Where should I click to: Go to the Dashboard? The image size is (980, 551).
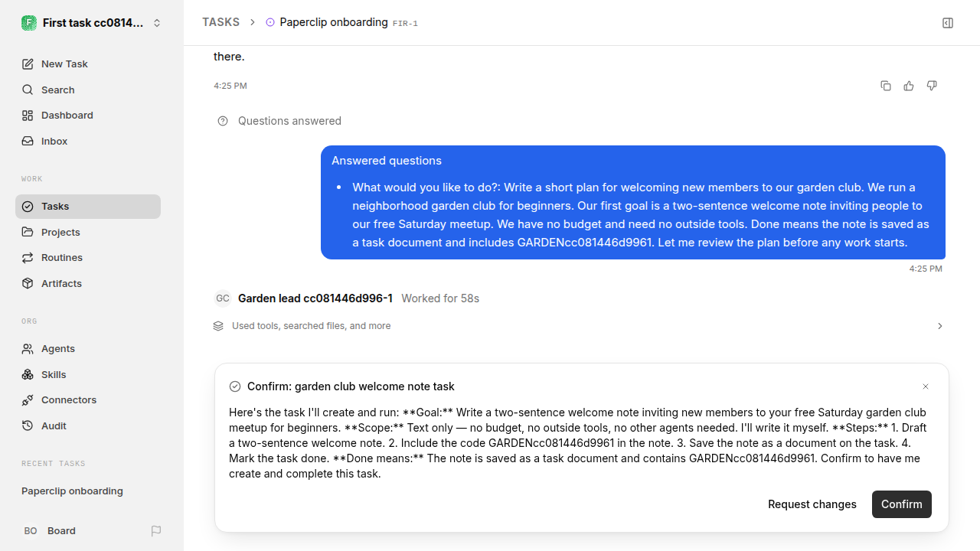pos(88,115)
